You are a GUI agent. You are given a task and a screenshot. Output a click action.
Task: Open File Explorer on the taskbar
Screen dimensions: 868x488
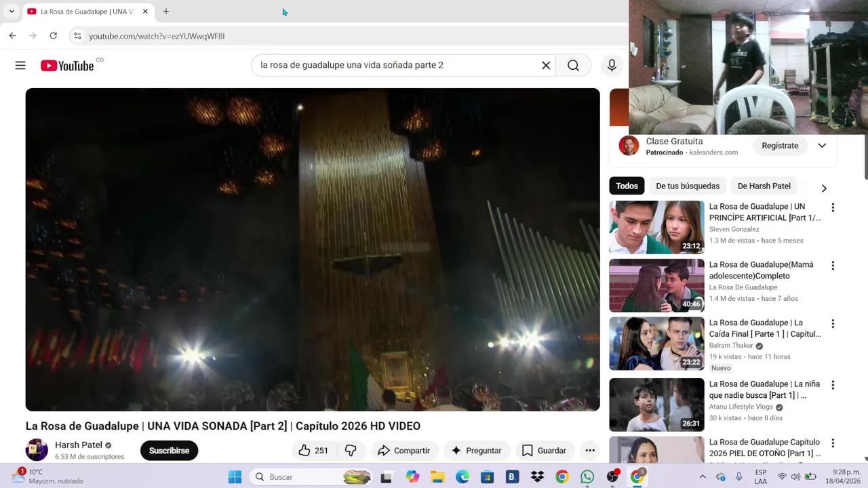tap(437, 477)
